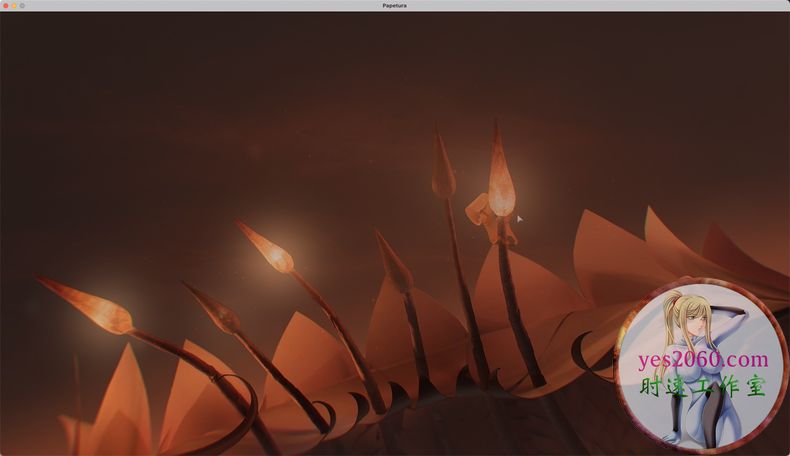Click the green Chinese text in the watermark

(x=704, y=388)
